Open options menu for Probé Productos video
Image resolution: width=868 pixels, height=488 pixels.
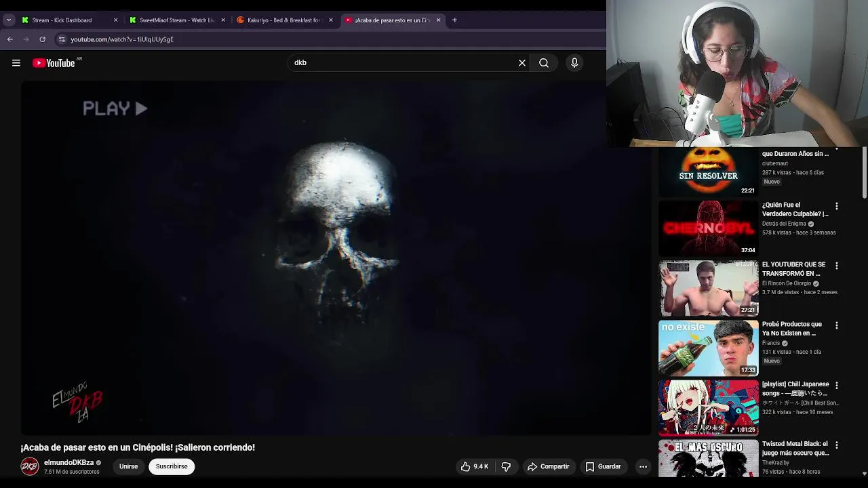coord(837,325)
